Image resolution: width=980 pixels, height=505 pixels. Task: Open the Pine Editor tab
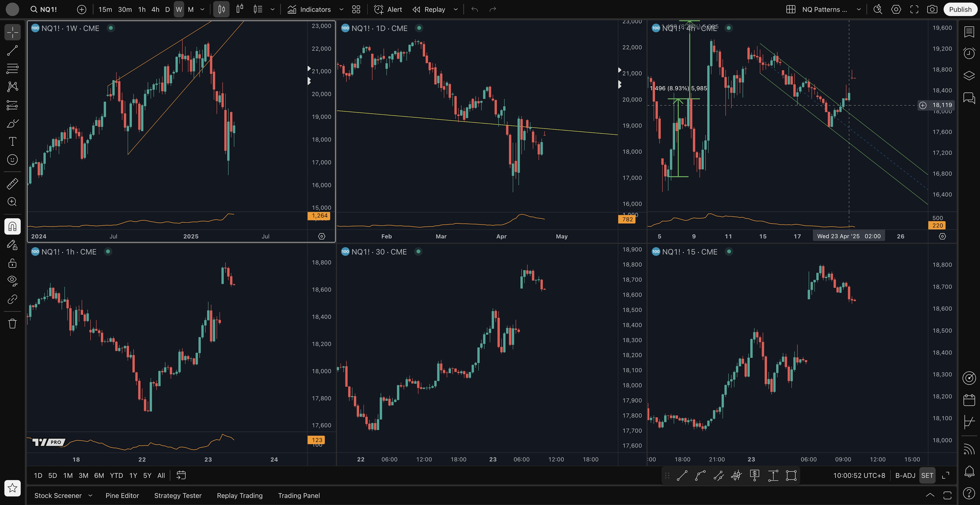click(122, 496)
